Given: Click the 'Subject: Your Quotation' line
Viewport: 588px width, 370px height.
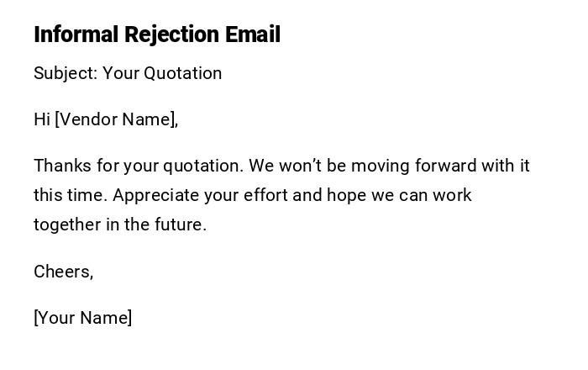Looking at the screenshot, I should coord(128,73).
